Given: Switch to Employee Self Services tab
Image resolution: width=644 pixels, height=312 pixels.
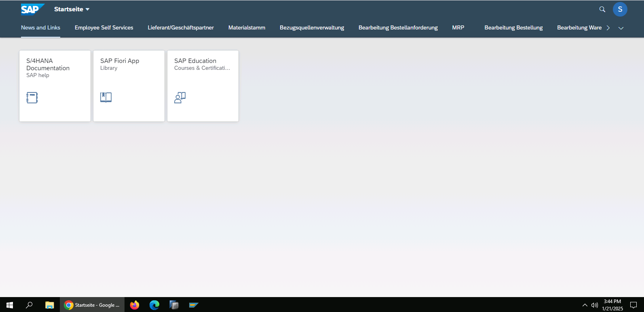Looking at the screenshot, I should (104, 28).
